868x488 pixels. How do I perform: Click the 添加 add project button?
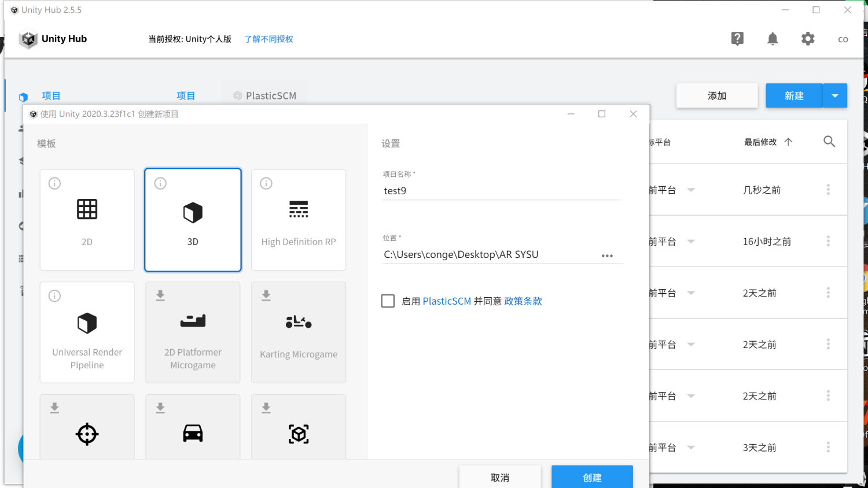(x=717, y=95)
